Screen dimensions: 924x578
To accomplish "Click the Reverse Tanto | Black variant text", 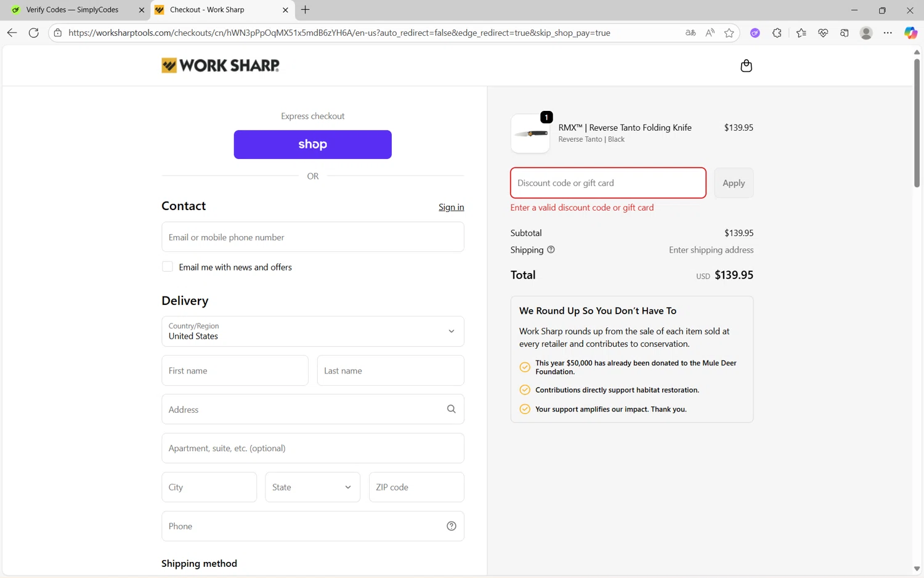I will (x=591, y=139).
